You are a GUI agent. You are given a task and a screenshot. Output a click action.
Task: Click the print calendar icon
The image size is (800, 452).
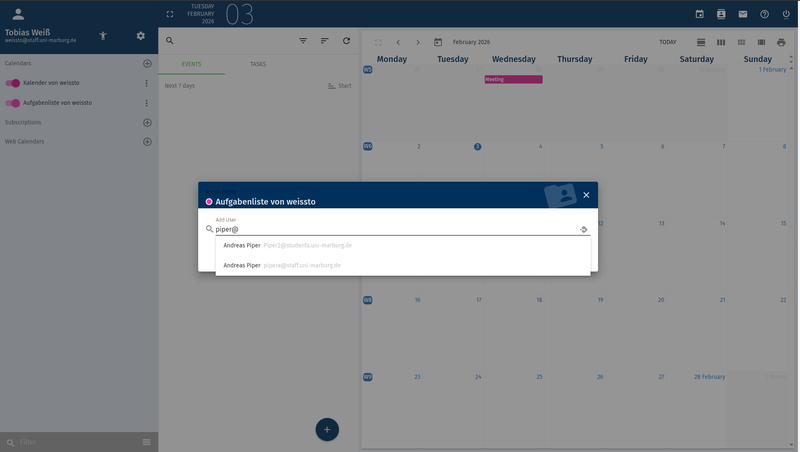click(779, 42)
